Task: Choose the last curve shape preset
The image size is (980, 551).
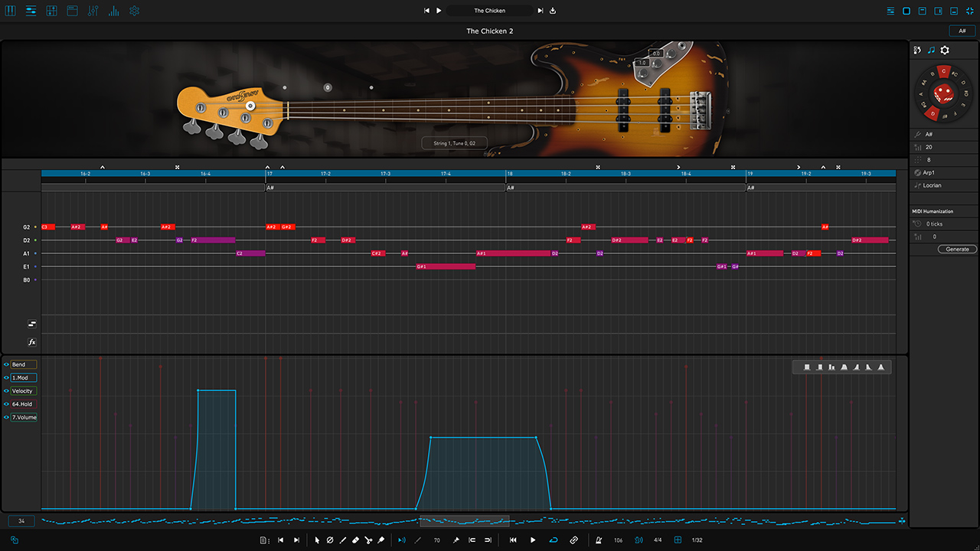Action: (x=880, y=367)
